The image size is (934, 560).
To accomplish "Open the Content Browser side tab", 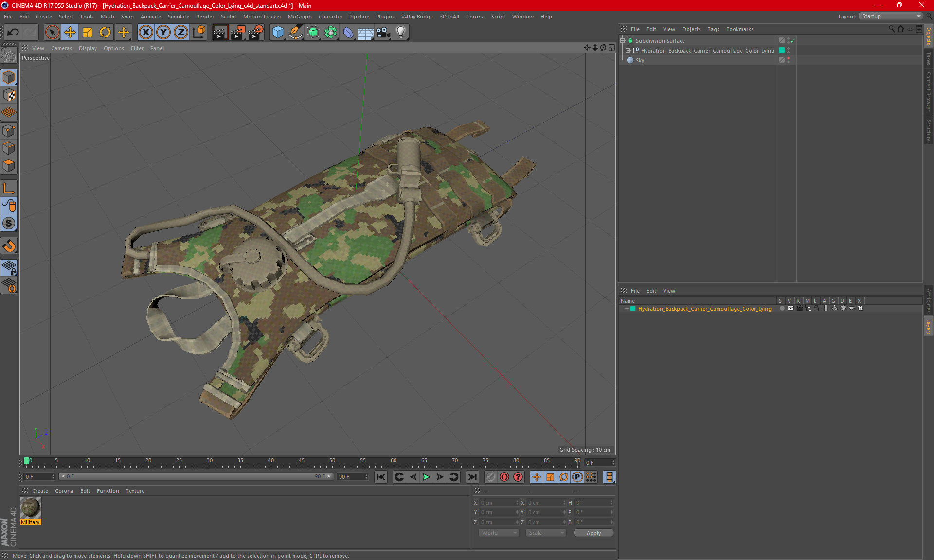I will [929, 91].
